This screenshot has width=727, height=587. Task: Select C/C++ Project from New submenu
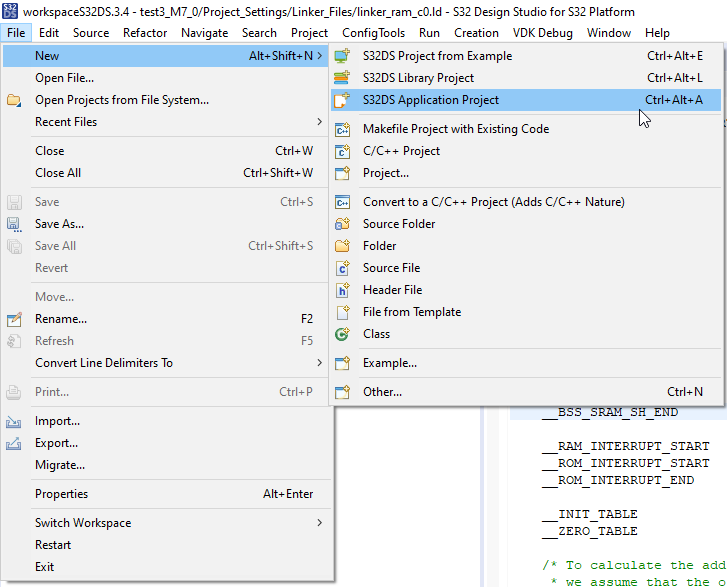point(401,151)
